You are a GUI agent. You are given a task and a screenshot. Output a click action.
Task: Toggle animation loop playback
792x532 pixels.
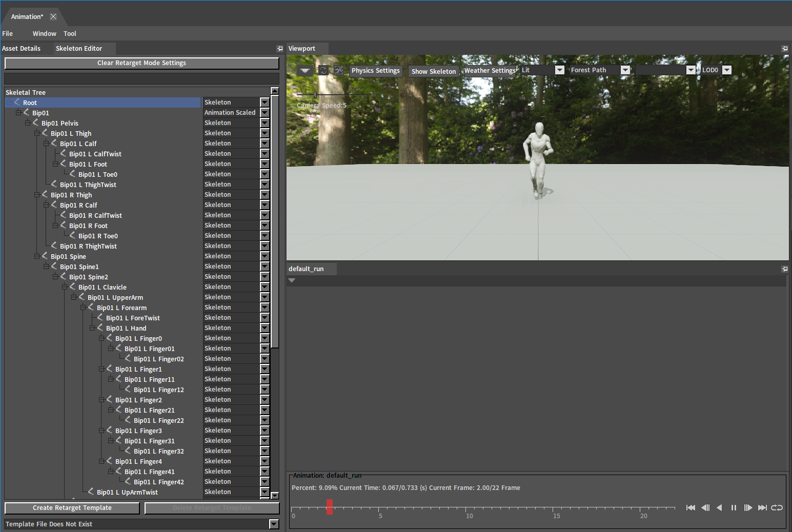click(777, 507)
